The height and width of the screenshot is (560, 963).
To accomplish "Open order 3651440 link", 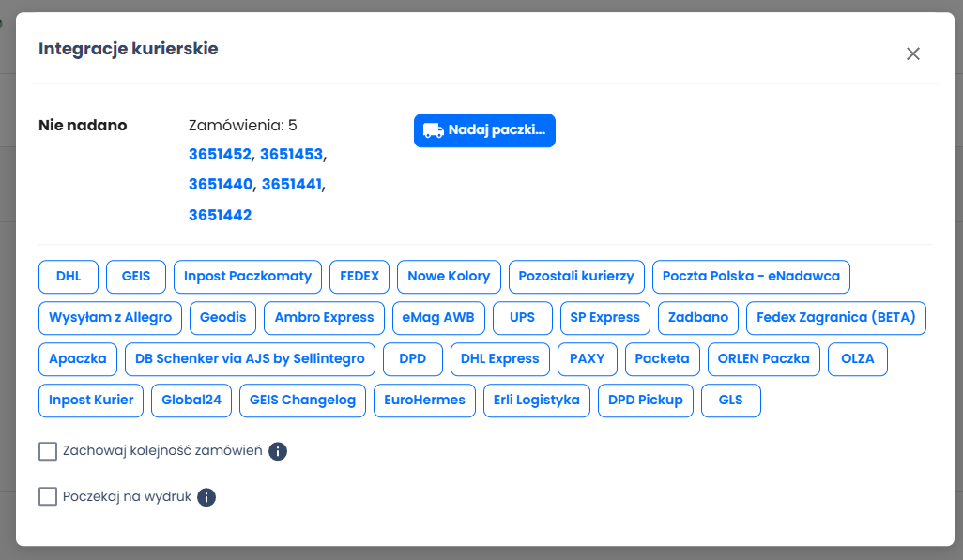I will click(221, 184).
